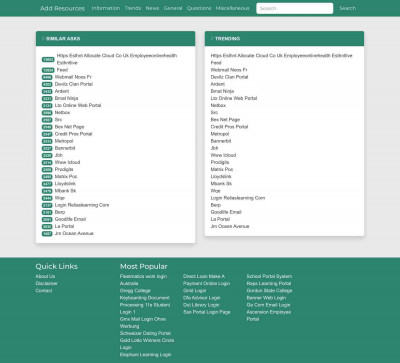400x363 pixels.
Task: Open Webmail Noos Fr in Similar Asks
Action: (x=73, y=77)
